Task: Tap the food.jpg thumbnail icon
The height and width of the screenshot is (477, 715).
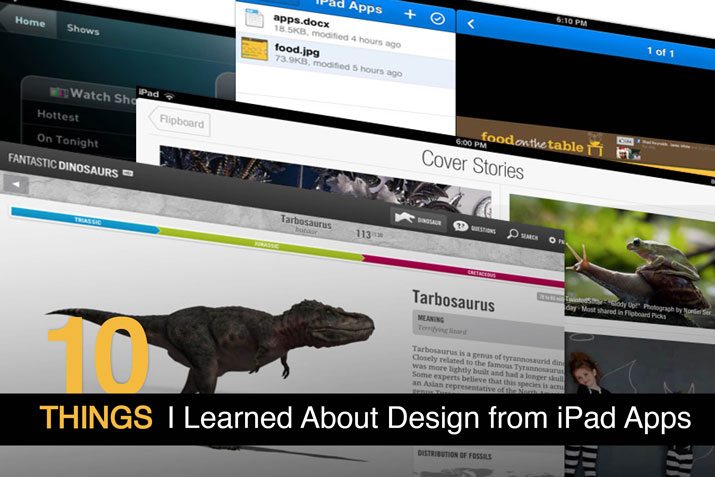Action: [254, 49]
